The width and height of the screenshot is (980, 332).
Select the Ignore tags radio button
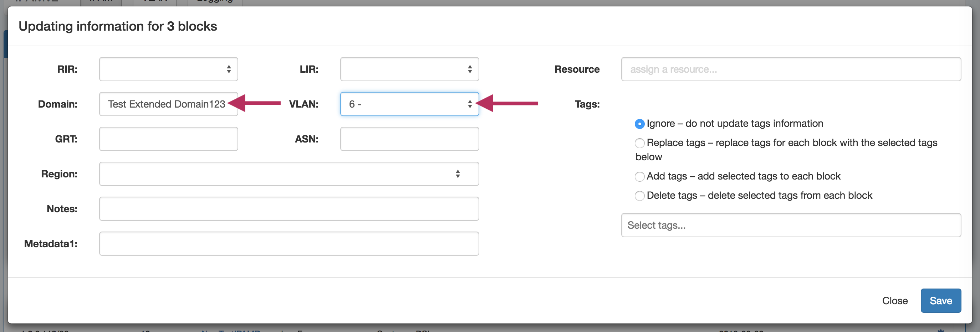click(639, 124)
